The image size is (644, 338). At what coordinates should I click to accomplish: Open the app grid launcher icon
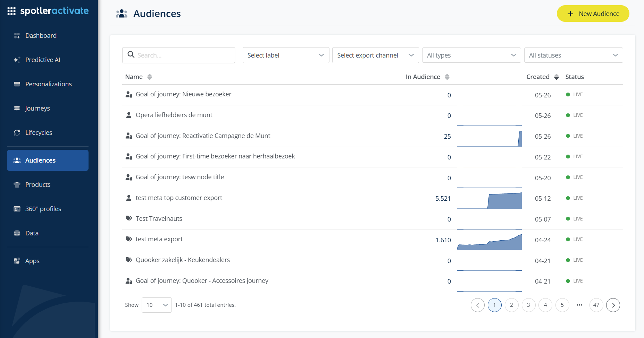pyautogui.click(x=11, y=11)
